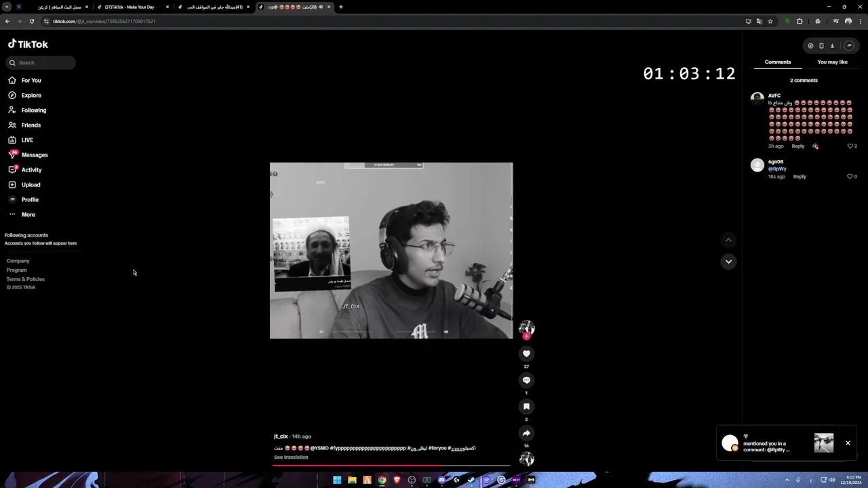Open creator avatar beside video
This screenshot has height=488, width=868.
(x=526, y=328)
